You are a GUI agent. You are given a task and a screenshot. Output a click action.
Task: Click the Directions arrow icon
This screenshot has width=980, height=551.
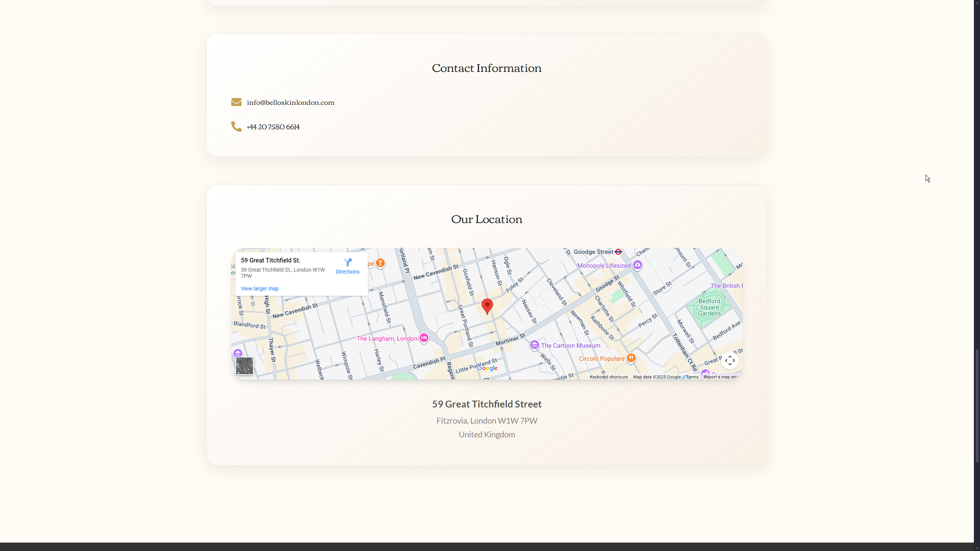click(348, 262)
